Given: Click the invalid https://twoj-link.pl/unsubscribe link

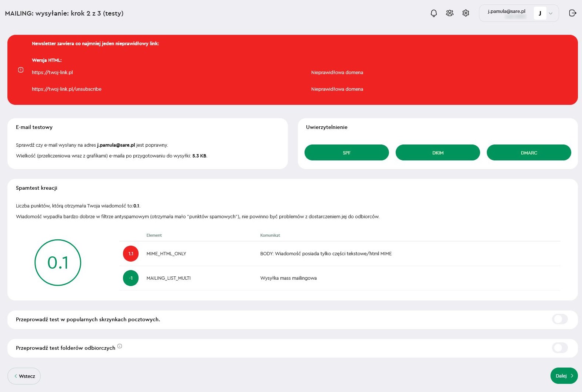Looking at the screenshot, I should pos(67,89).
